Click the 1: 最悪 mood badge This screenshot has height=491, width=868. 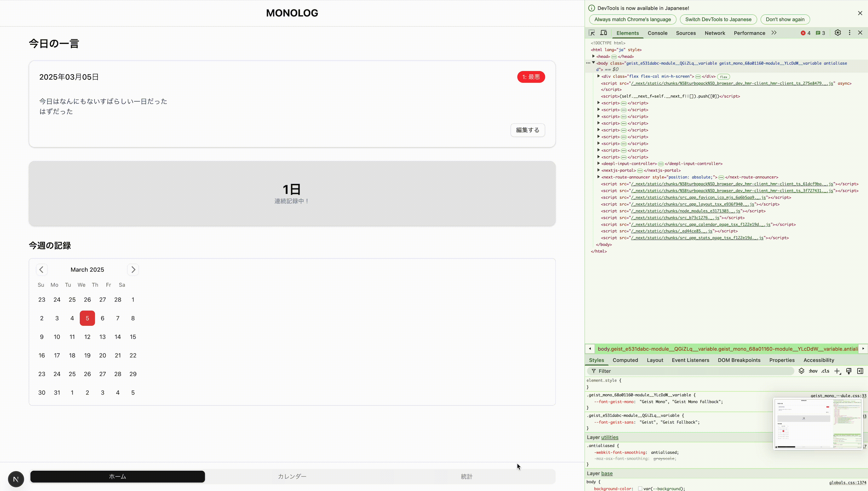coord(531,77)
